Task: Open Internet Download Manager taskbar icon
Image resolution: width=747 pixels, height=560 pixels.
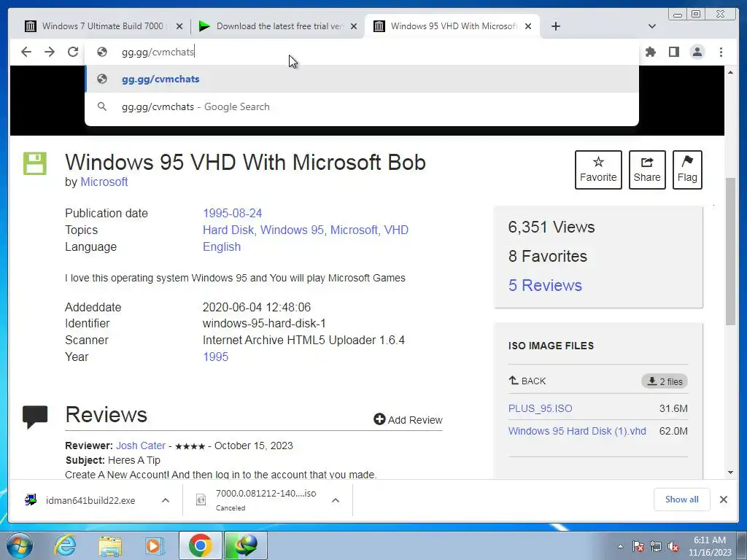Action: [x=246, y=545]
